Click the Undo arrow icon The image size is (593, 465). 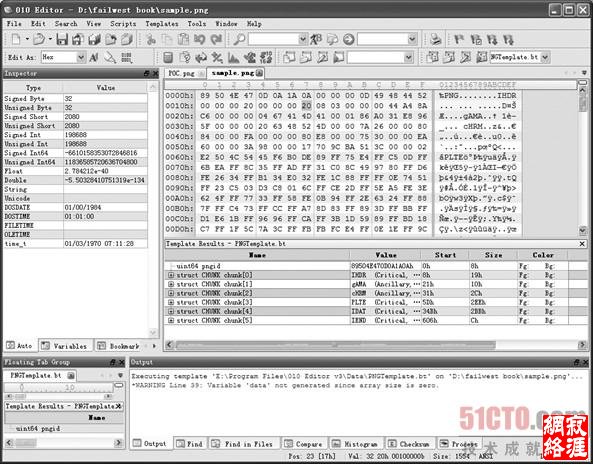200,39
